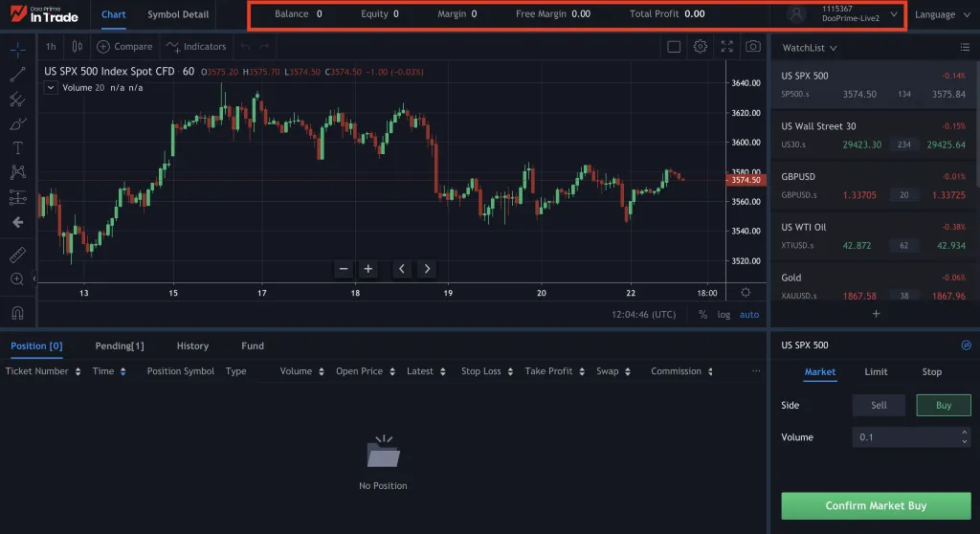This screenshot has width=980, height=534.
Task: Toggle fullscreen chart mode
Action: pos(727,46)
